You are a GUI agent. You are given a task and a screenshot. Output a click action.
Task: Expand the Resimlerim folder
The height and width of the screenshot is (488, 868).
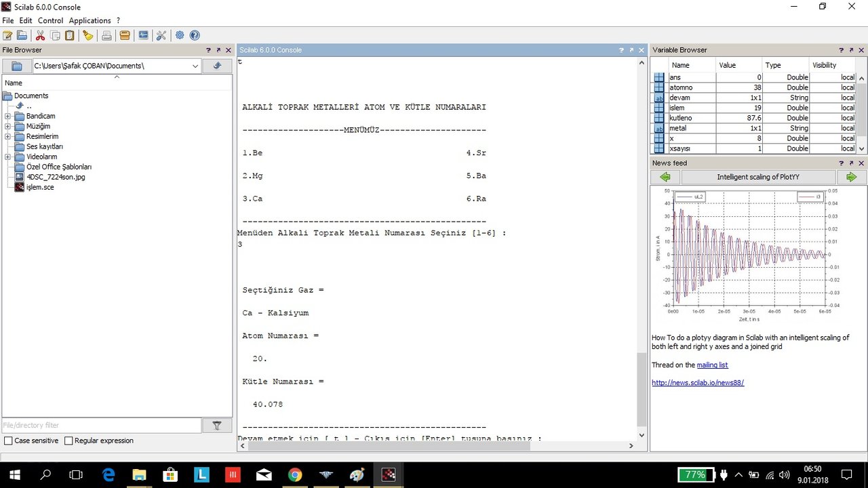(7, 136)
